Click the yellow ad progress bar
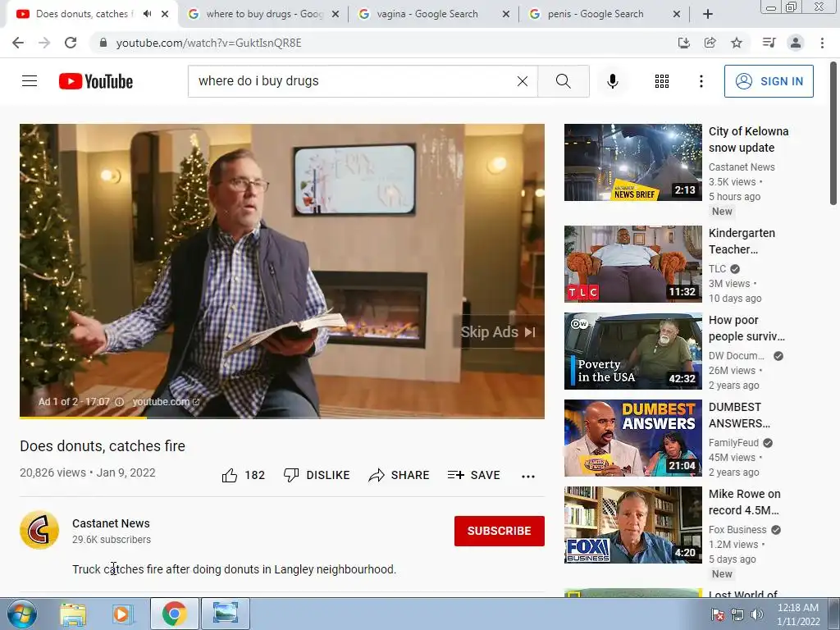The width and height of the screenshot is (840, 630). tap(83, 417)
